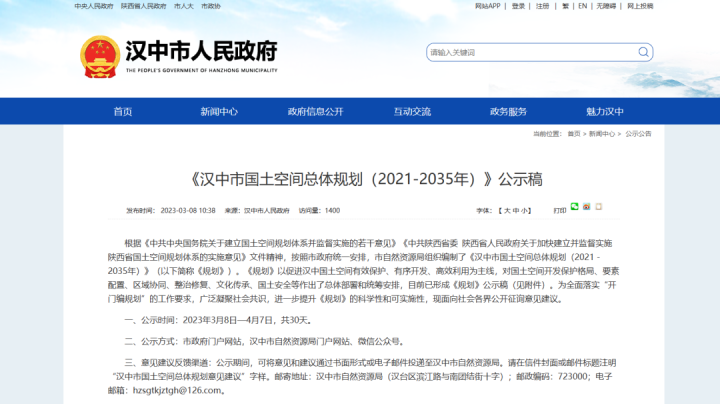Screen dimensions: 720x404
Task: Open the 互动交流 navigation menu
Action: [x=412, y=112]
